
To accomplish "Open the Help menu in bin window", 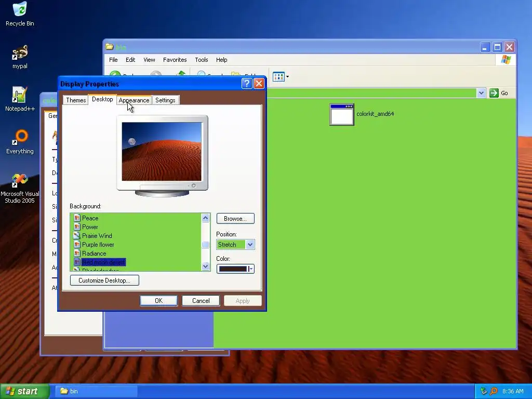I will coord(221,60).
